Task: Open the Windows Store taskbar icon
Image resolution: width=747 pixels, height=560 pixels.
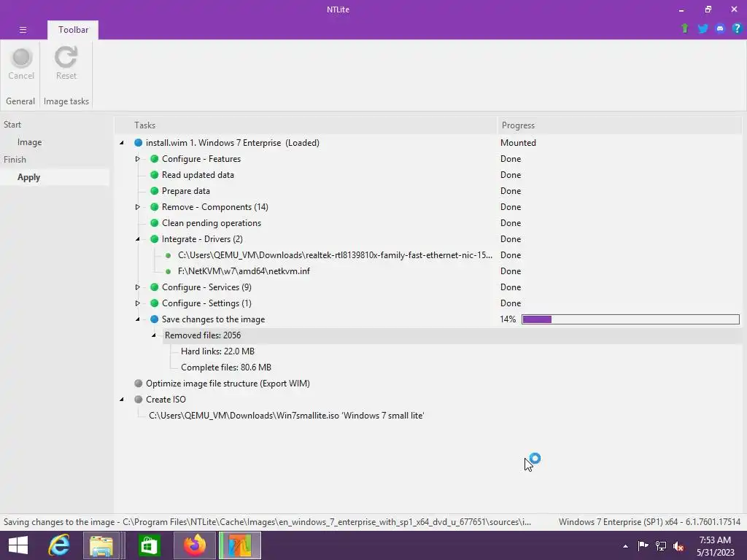Action: point(149,545)
